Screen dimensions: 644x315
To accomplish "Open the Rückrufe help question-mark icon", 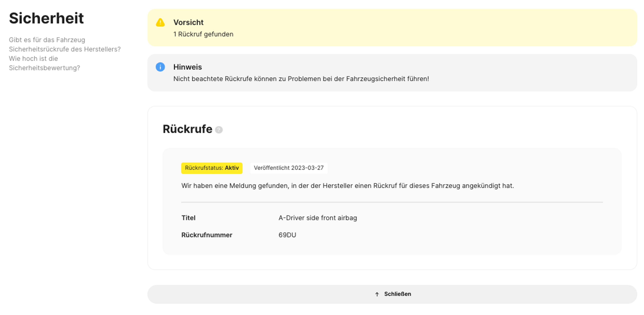I will point(219,130).
